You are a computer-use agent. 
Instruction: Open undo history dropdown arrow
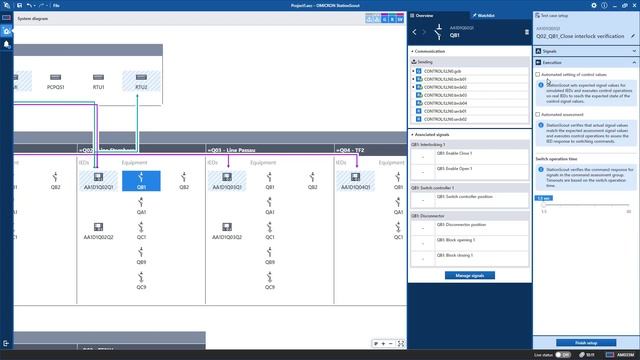pyautogui.click(x=35, y=6)
